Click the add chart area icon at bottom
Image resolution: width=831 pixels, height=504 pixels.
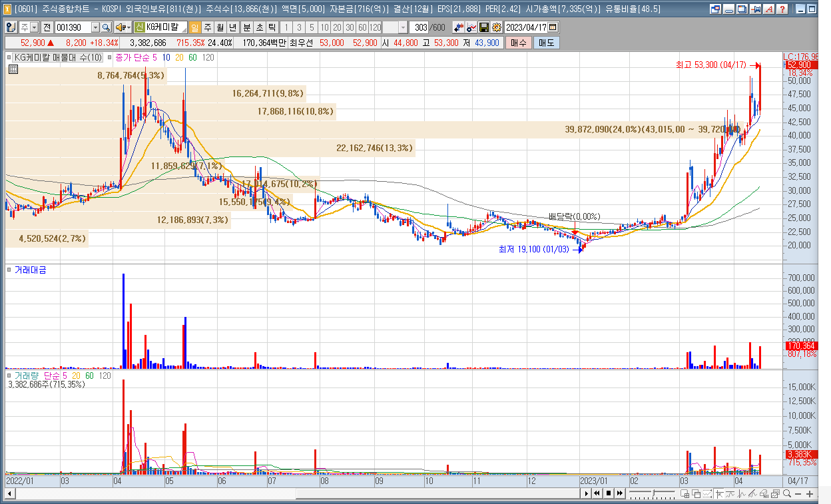tap(685, 493)
